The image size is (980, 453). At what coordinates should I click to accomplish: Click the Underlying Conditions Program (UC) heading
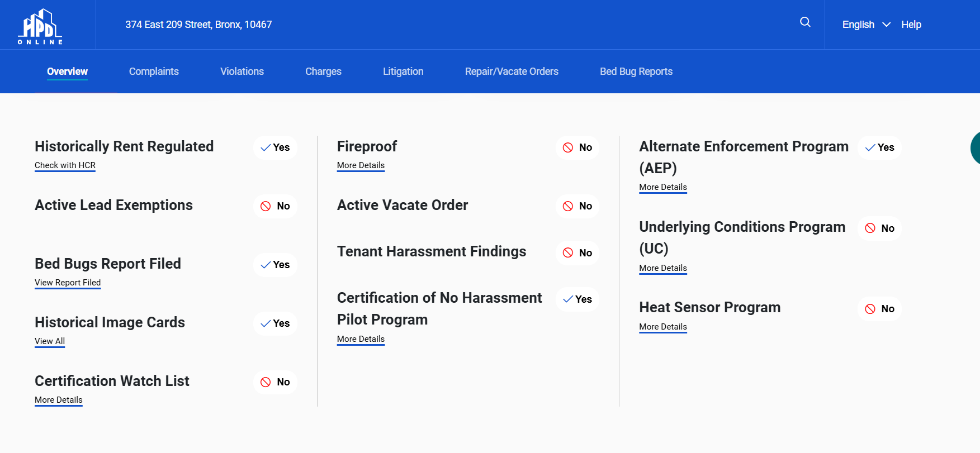point(742,237)
